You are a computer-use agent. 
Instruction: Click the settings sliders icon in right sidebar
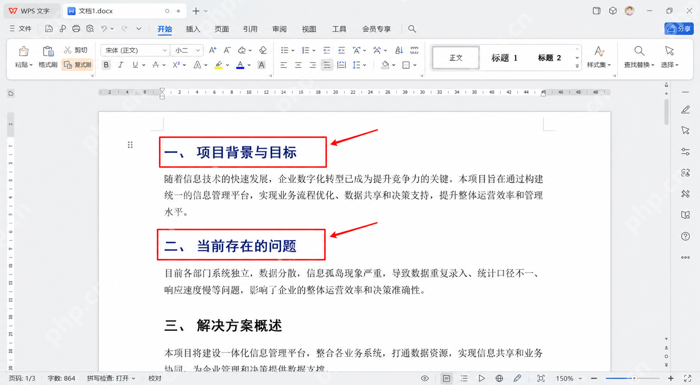(x=685, y=152)
